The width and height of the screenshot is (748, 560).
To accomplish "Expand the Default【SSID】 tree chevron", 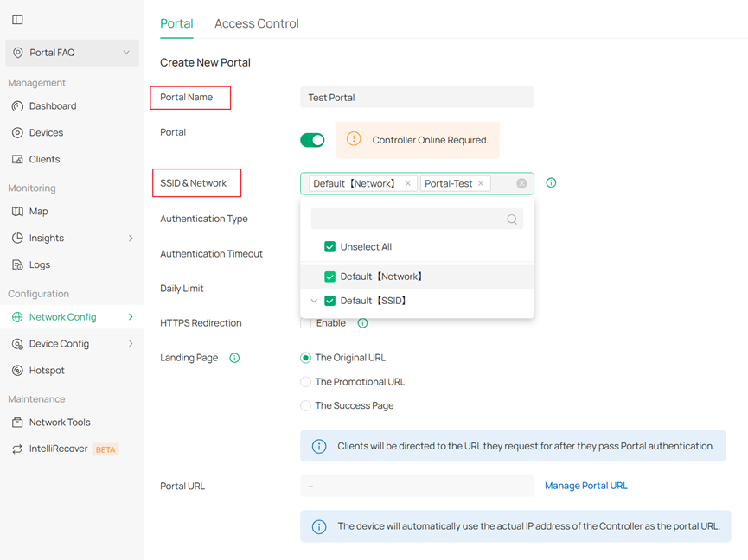I will [x=314, y=302].
